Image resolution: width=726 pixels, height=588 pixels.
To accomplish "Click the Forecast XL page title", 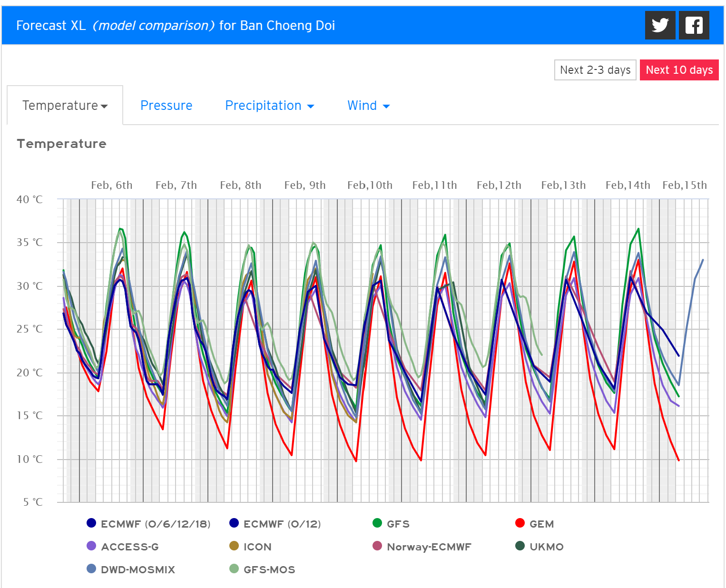I will pyautogui.click(x=176, y=26).
